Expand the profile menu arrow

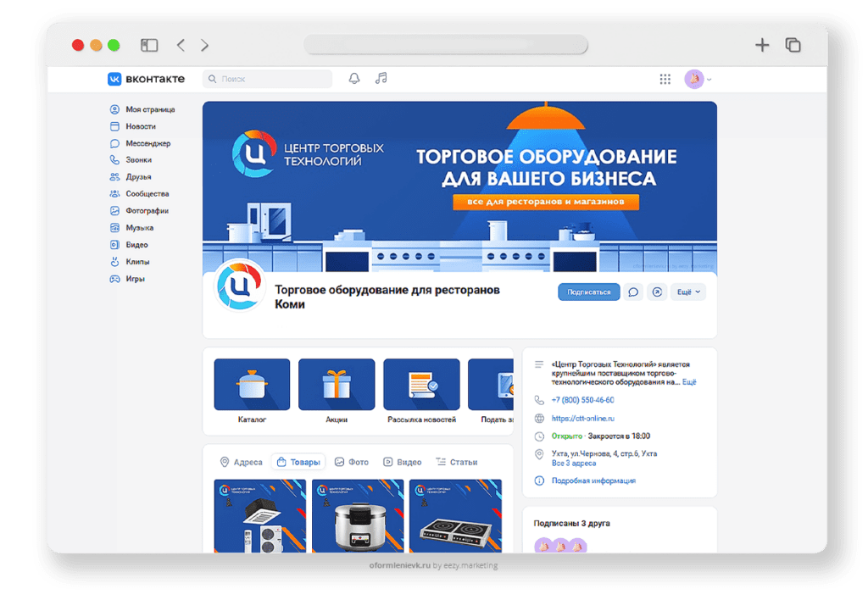[x=709, y=80]
